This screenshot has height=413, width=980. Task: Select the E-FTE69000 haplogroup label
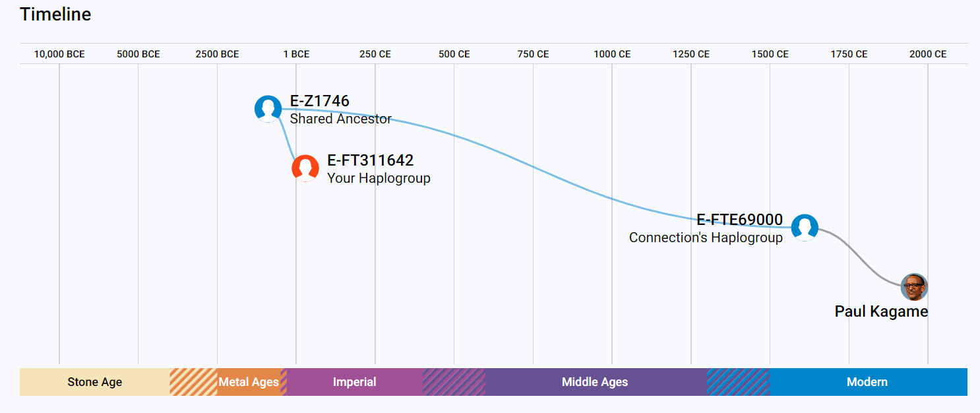[x=739, y=220]
